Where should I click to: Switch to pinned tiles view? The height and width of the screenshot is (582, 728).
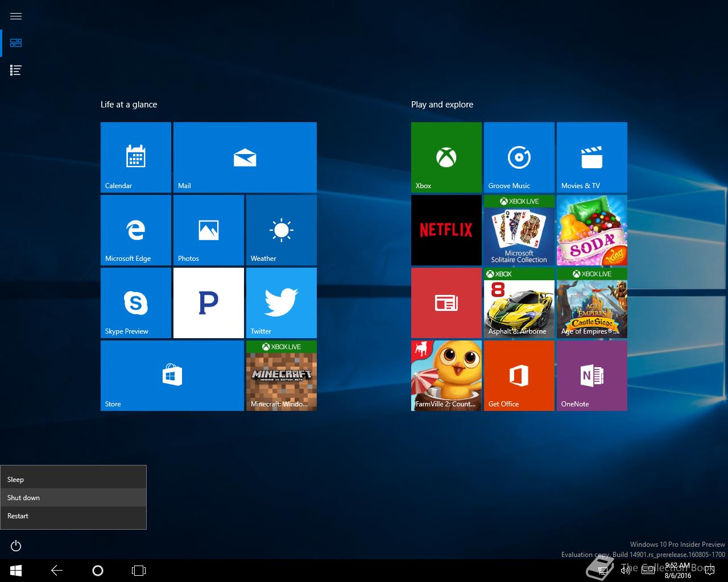pyautogui.click(x=16, y=43)
